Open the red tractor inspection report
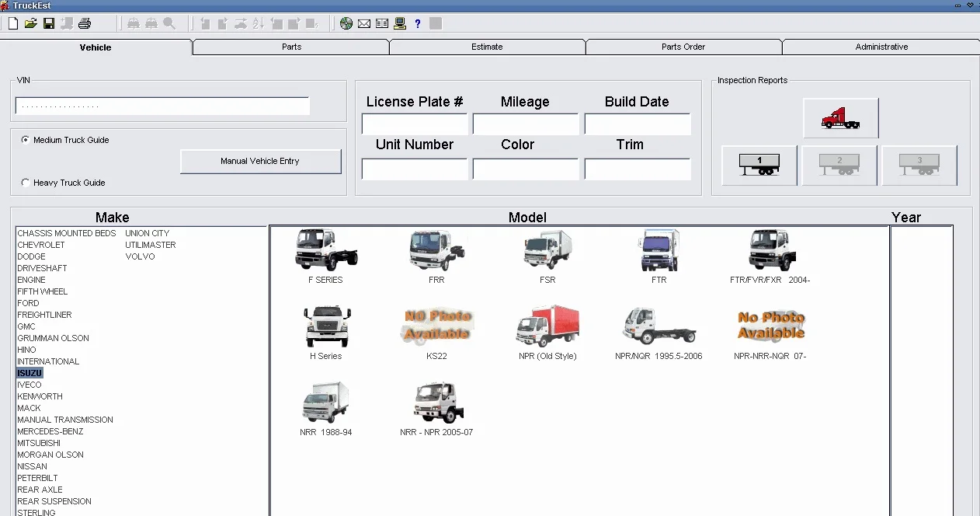 point(840,117)
